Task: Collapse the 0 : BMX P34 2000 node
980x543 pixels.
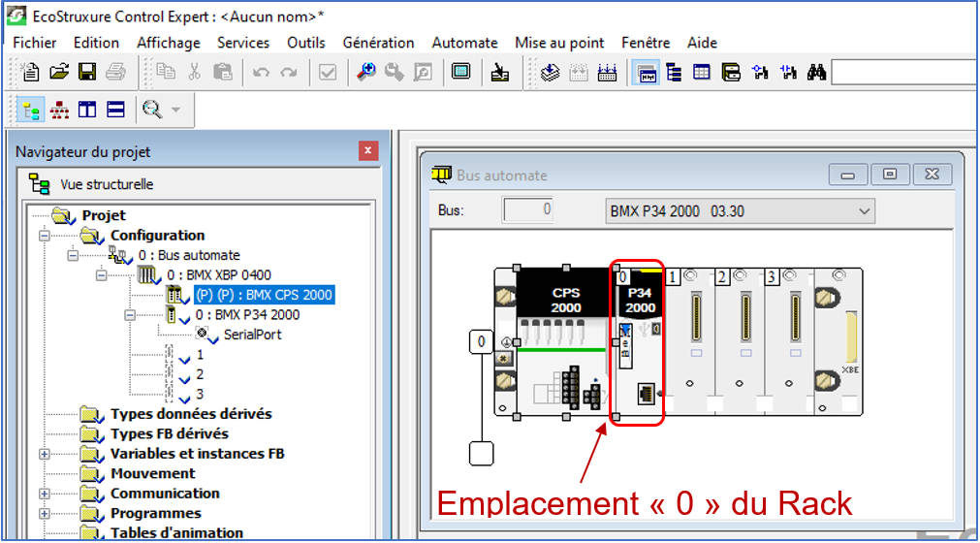Action: pyautogui.click(x=129, y=315)
